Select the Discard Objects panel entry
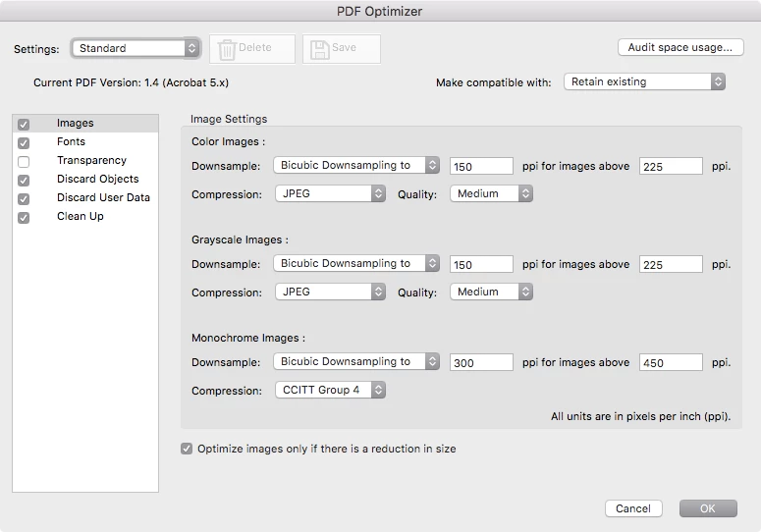Viewport: 761px width, 532px height. [x=85, y=179]
